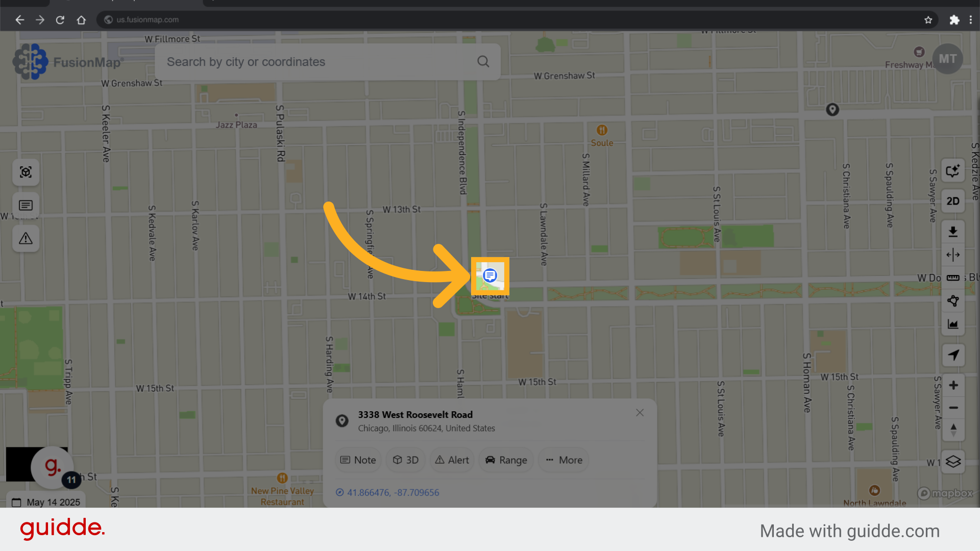The height and width of the screenshot is (551, 980).
Task: Open the area chart analysis tool
Action: point(953,324)
